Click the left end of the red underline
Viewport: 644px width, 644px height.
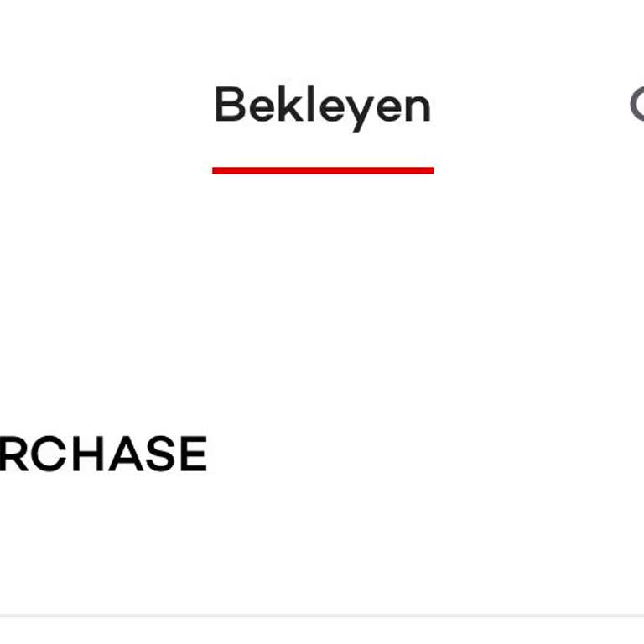click(217, 170)
